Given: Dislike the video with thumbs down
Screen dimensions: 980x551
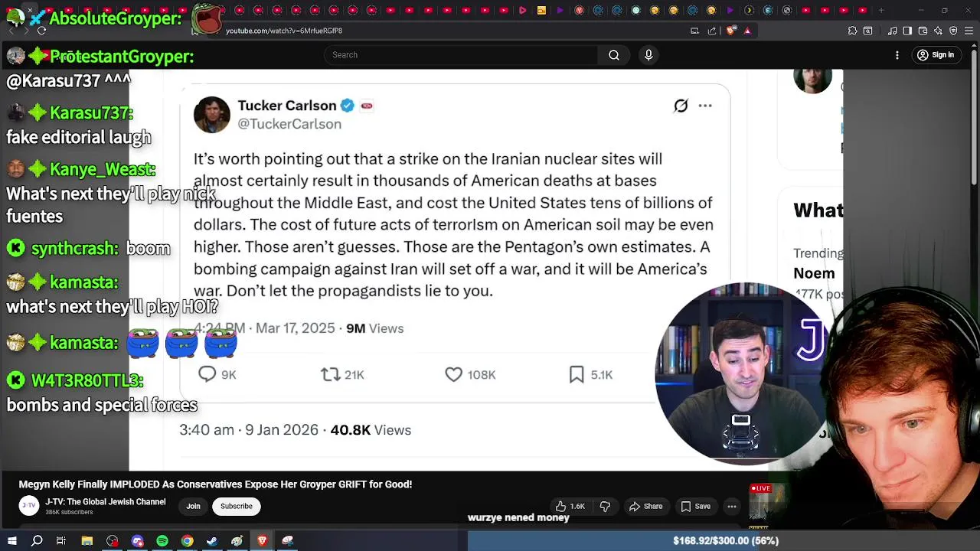Looking at the screenshot, I should pos(605,507).
